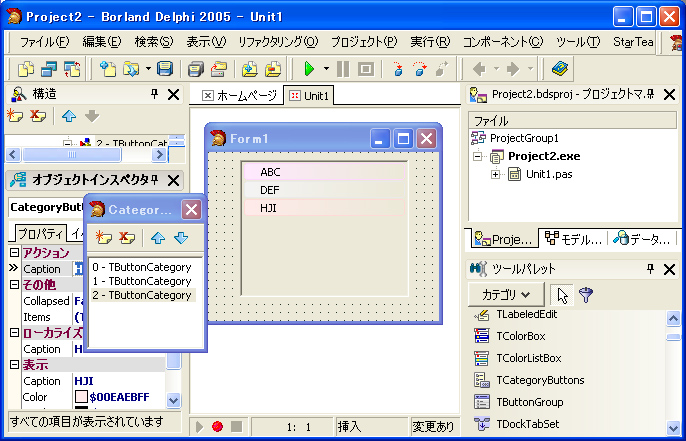Open the ファイル(F) menu

coord(44,42)
